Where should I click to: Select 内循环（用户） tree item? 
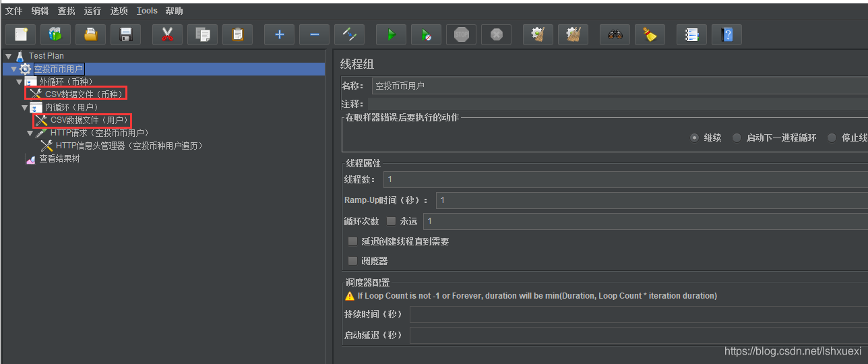(71, 107)
